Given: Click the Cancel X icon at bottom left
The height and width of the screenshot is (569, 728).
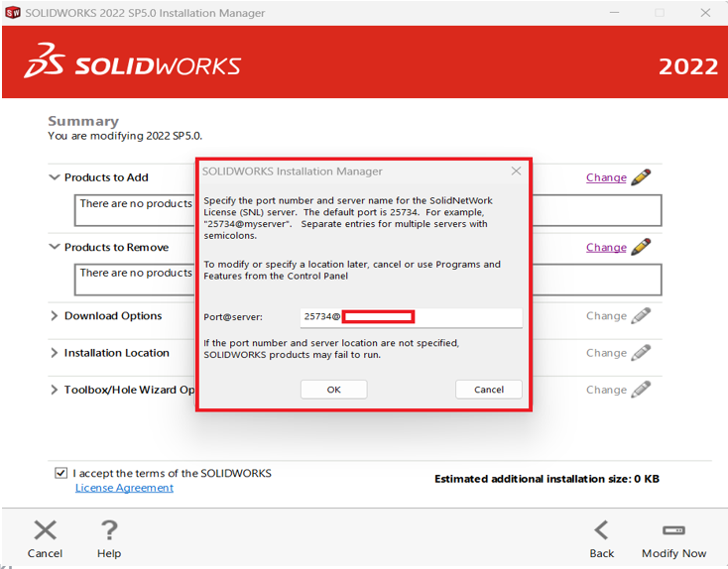Looking at the screenshot, I should point(45,530).
